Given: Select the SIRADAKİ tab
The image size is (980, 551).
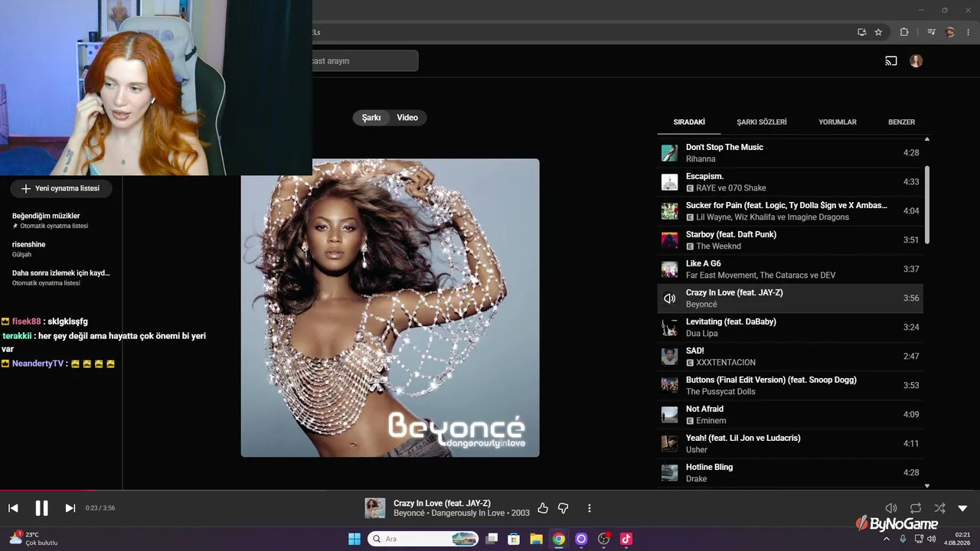Looking at the screenshot, I should [689, 122].
